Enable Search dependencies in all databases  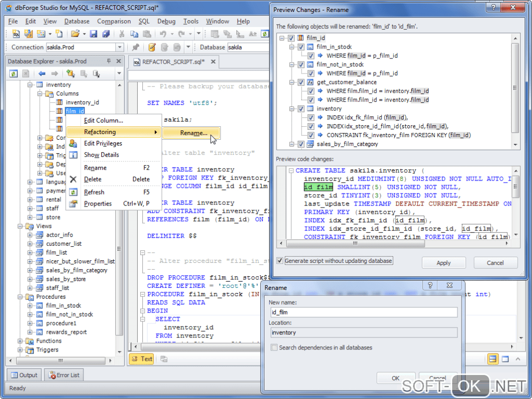pos(274,347)
